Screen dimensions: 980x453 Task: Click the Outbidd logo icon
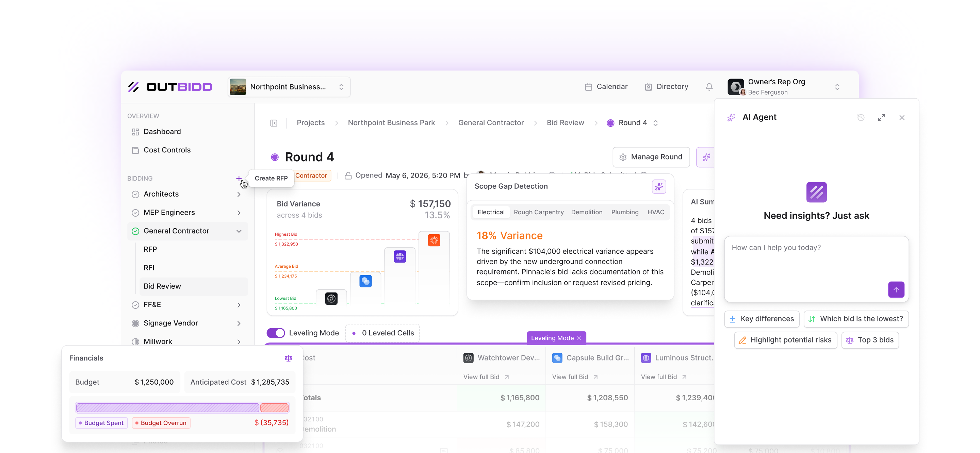[x=133, y=87]
